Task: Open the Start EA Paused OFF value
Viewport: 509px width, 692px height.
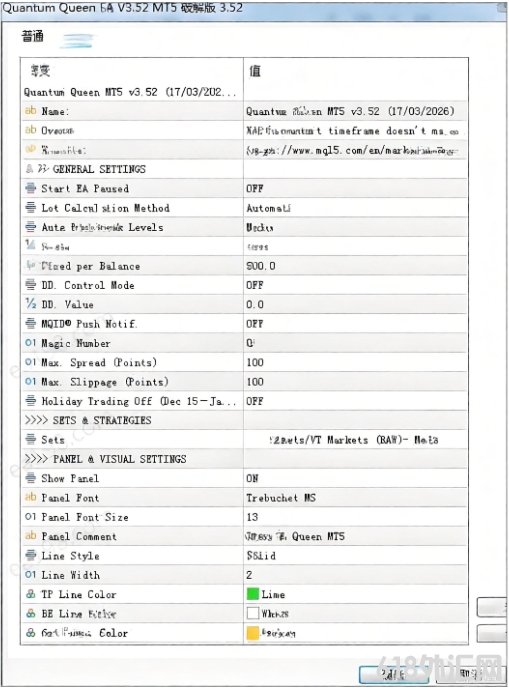Action: pos(355,188)
